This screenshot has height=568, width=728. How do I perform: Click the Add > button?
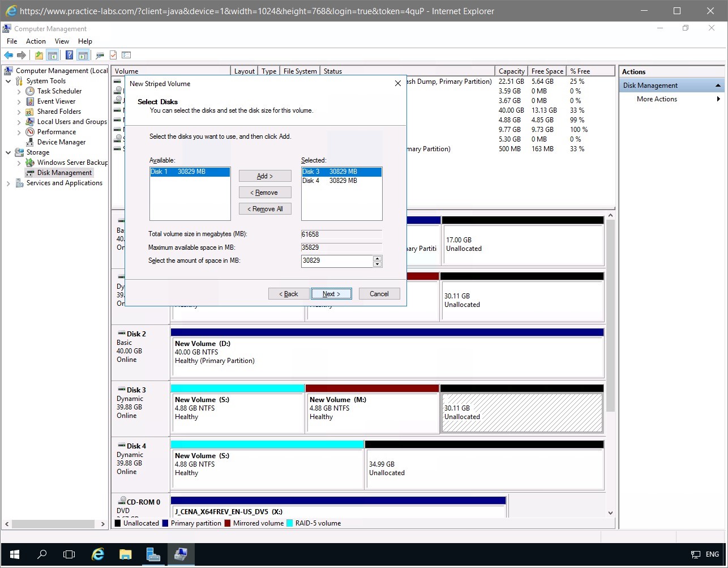tap(265, 176)
